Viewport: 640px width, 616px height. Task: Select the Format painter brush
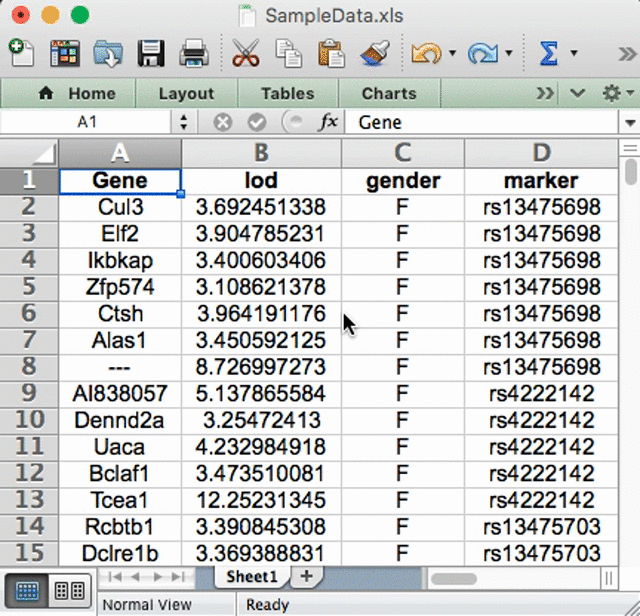[x=375, y=53]
